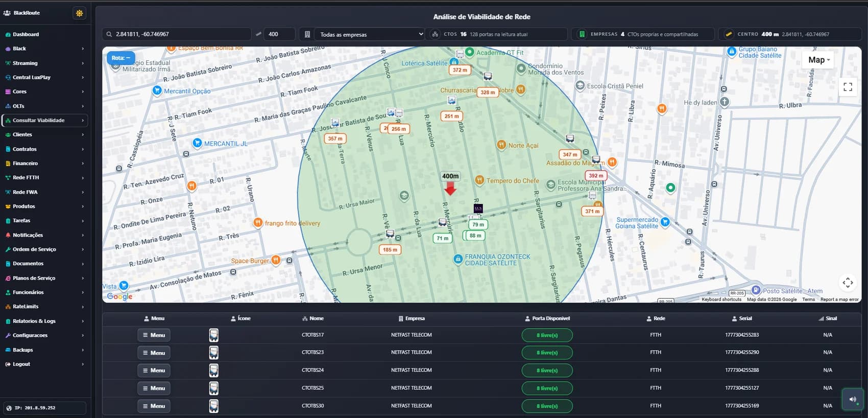The width and height of the screenshot is (868, 418).
Task: Click the radius field showing 400
Action: (280, 34)
